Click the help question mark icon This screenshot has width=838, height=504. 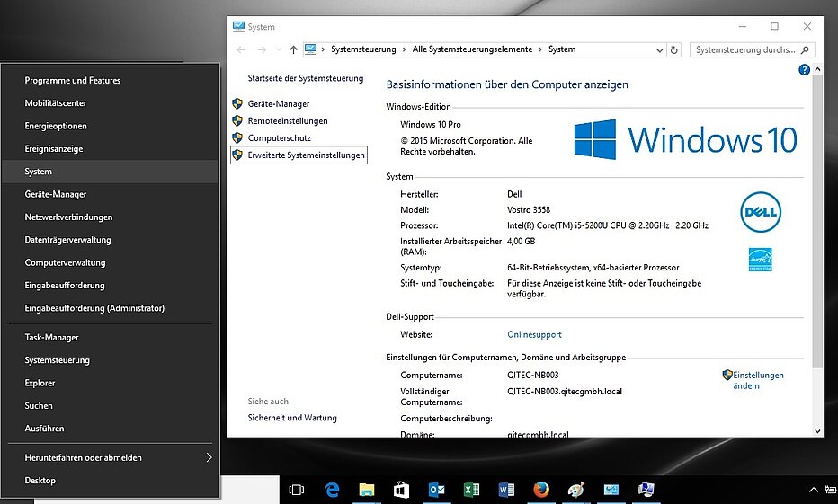(804, 69)
